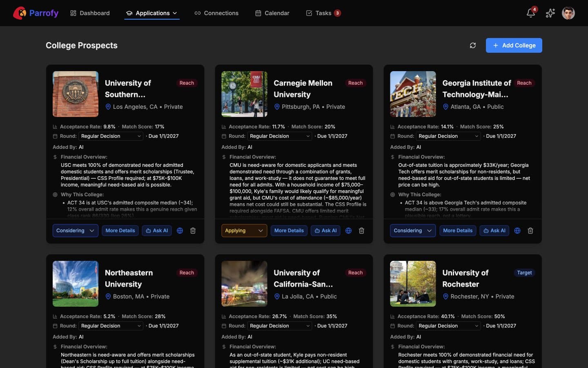Click the Northeastern University title
This screenshot has width=588, height=368.
click(x=129, y=278)
